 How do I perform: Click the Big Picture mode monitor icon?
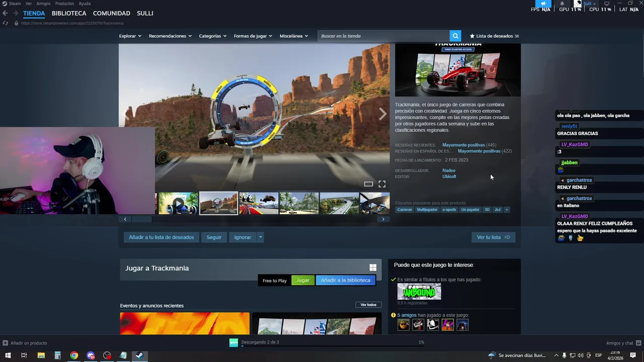pyautogui.click(x=607, y=4)
